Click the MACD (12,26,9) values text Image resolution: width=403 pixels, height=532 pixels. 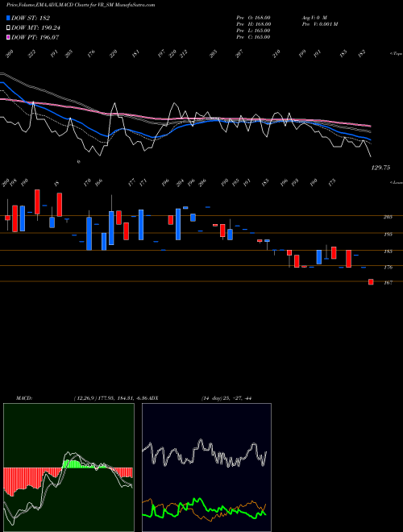coord(111,398)
